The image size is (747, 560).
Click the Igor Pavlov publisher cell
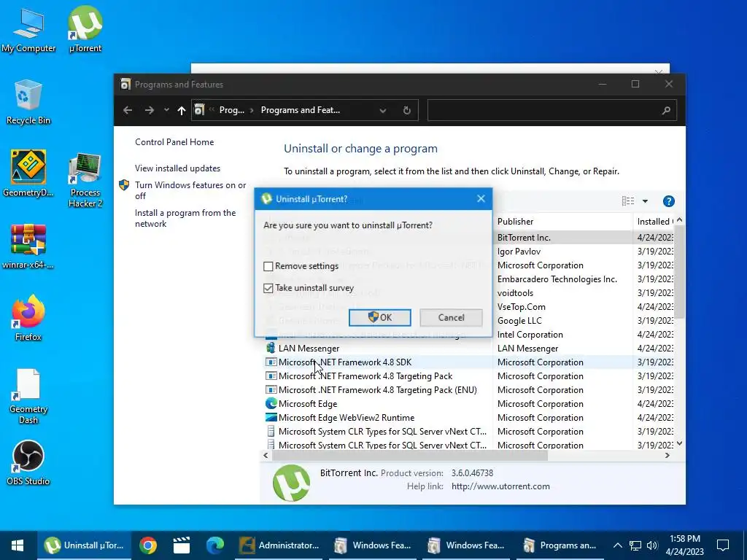pos(519,252)
